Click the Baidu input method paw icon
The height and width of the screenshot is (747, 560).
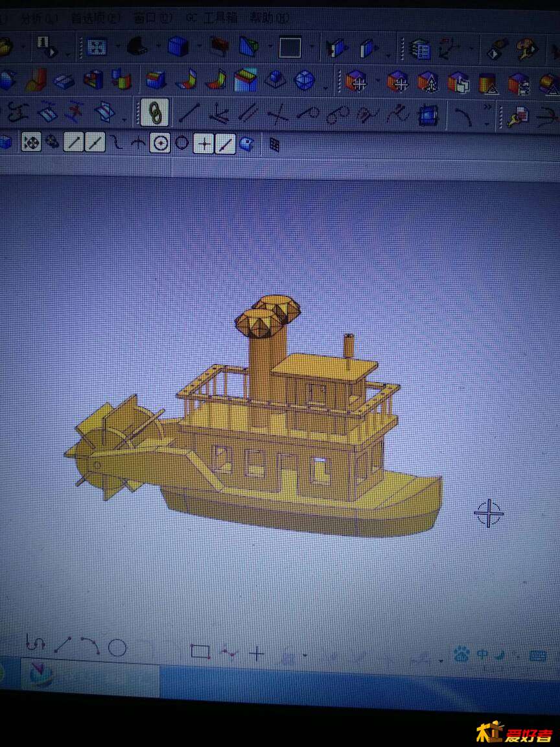coord(461,654)
